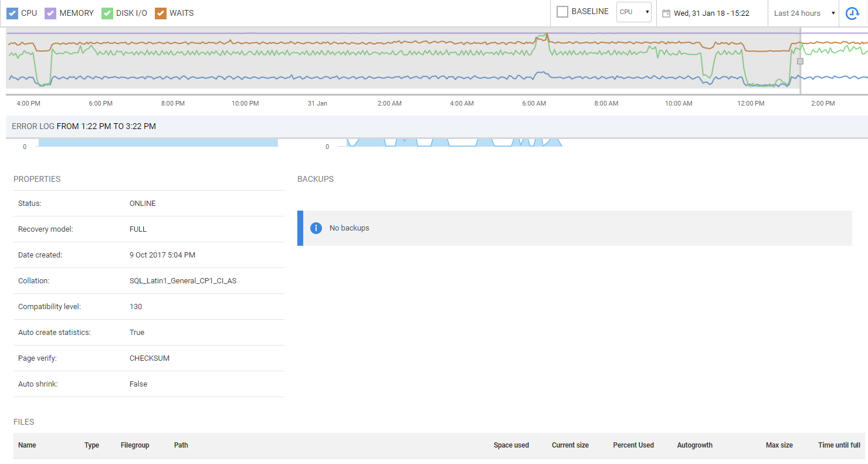Click the 2:00 AM timeline label
The image size is (868, 464).
click(389, 103)
